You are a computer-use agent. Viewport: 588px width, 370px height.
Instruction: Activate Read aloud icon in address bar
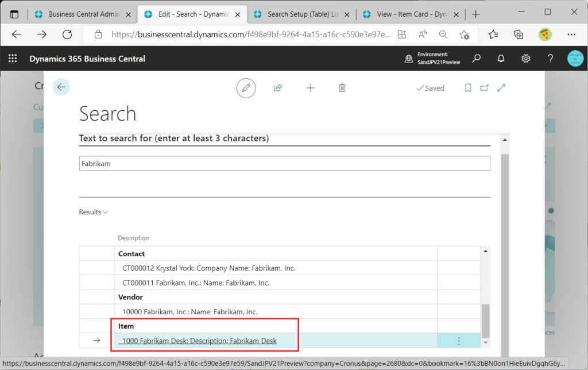423,34
